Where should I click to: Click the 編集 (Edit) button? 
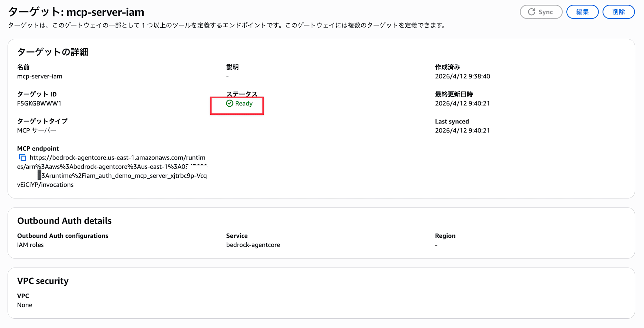pos(582,12)
